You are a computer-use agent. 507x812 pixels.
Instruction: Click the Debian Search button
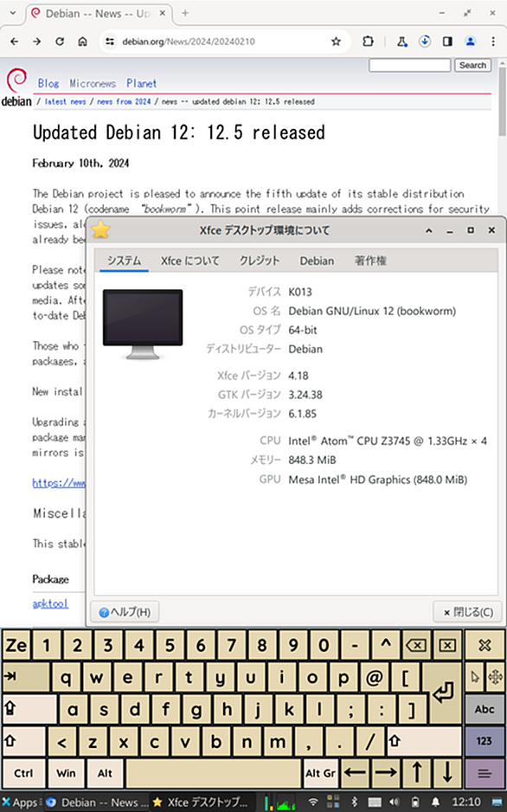[472, 65]
